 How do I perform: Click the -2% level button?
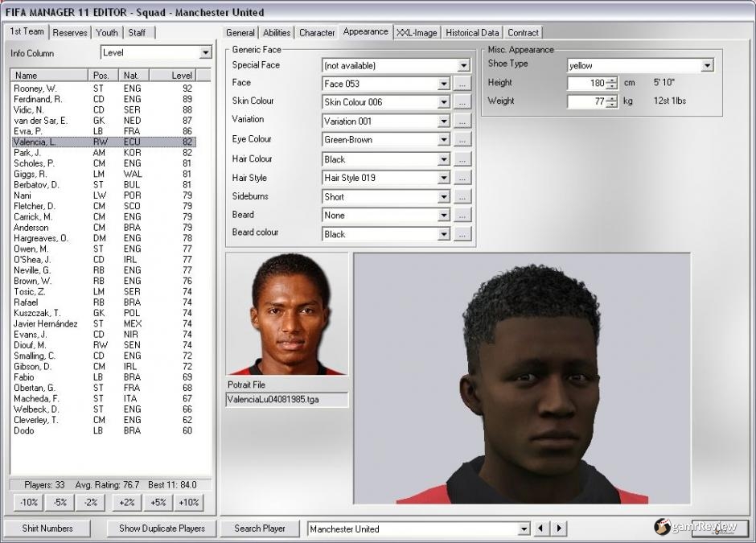(x=91, y=503)
